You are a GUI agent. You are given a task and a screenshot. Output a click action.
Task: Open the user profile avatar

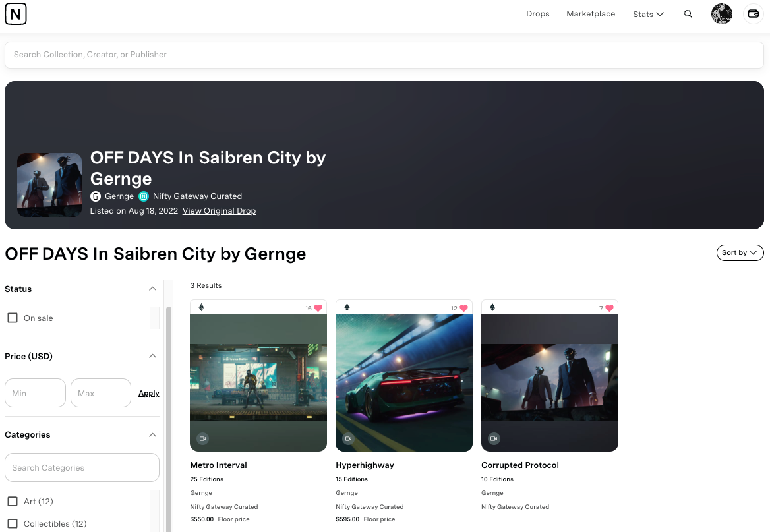coord(721,14)
